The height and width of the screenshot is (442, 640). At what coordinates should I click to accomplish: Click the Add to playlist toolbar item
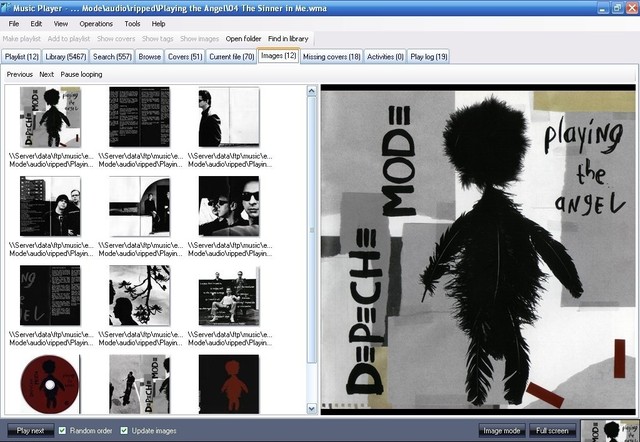coord(69,39)
